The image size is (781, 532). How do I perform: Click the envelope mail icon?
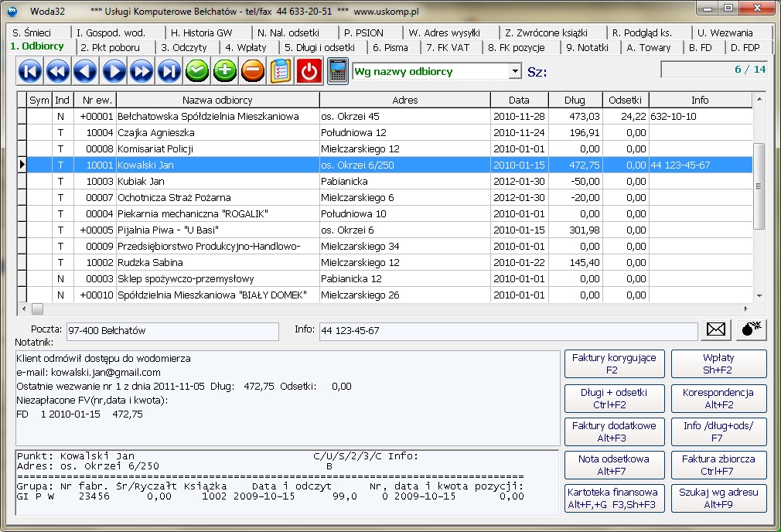[x=717, y=329]
